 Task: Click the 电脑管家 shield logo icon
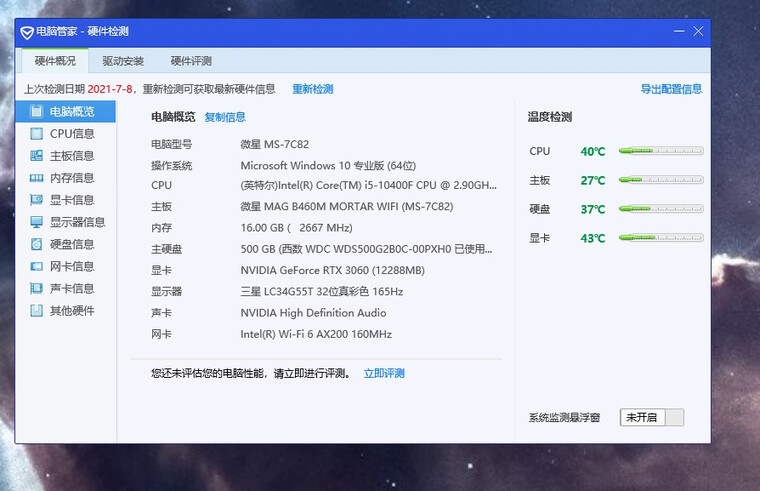27,32
